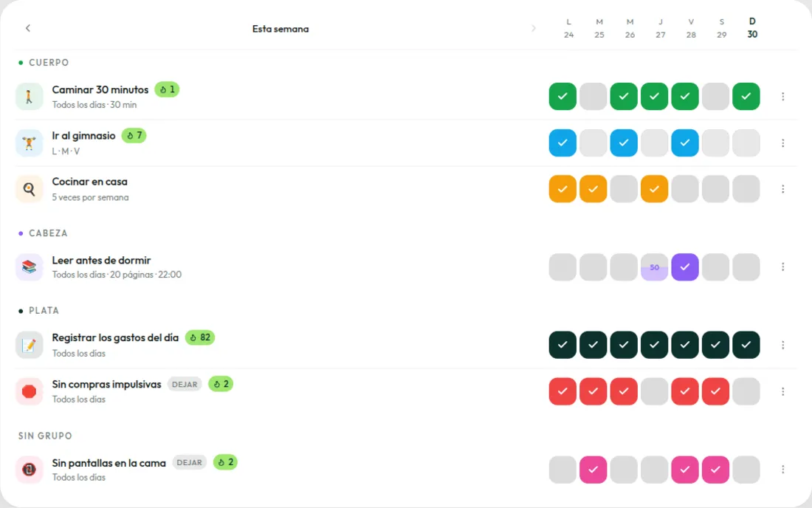Open more options for Ir al gimnasio
The height and width of the screenshot is (508, 812).
[x=783, y=143]
